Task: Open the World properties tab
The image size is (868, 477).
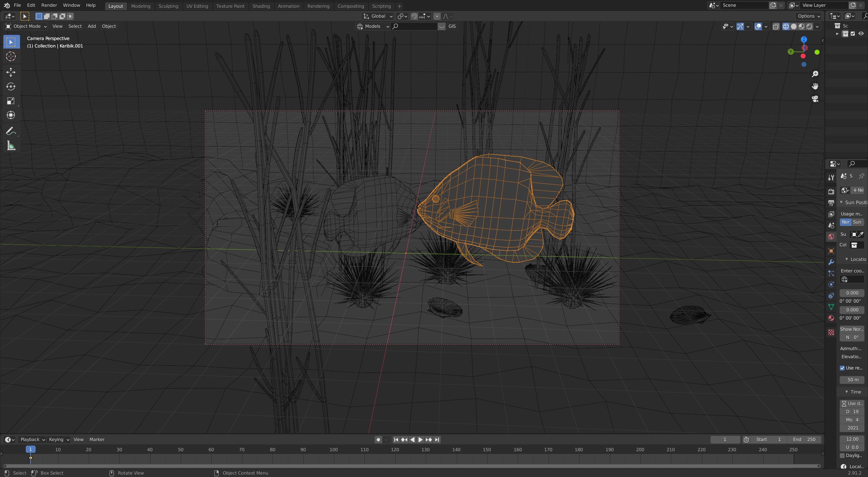Action: pyautogui.click(x=831, y=237)
